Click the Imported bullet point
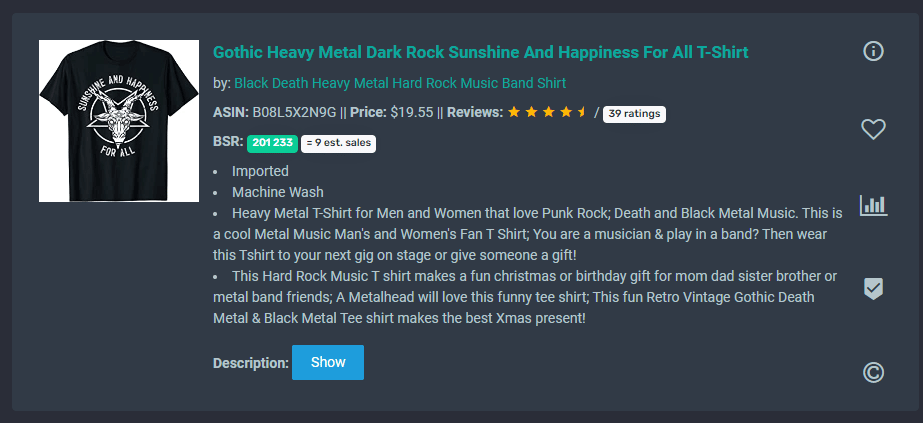Screen dimensions: 923x423 260,171
